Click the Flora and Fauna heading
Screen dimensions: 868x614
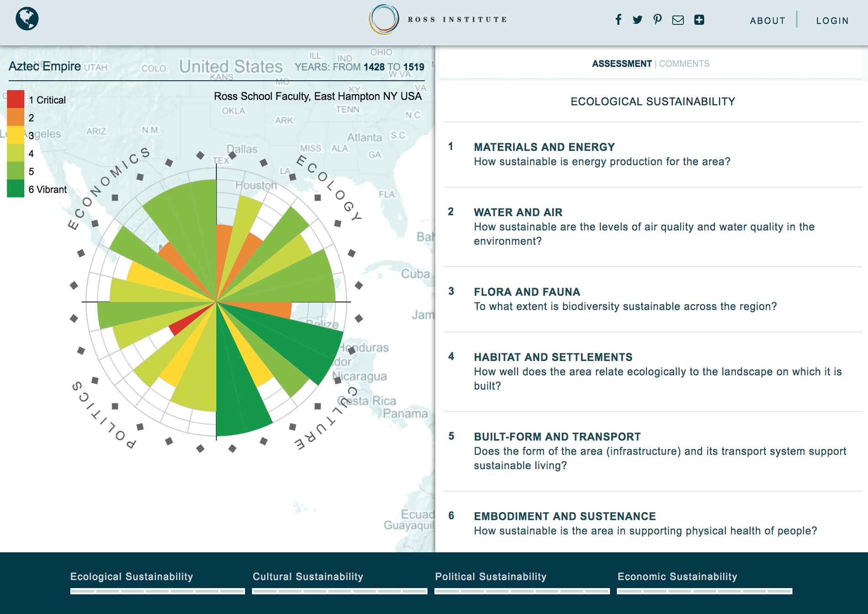(527, 292)
